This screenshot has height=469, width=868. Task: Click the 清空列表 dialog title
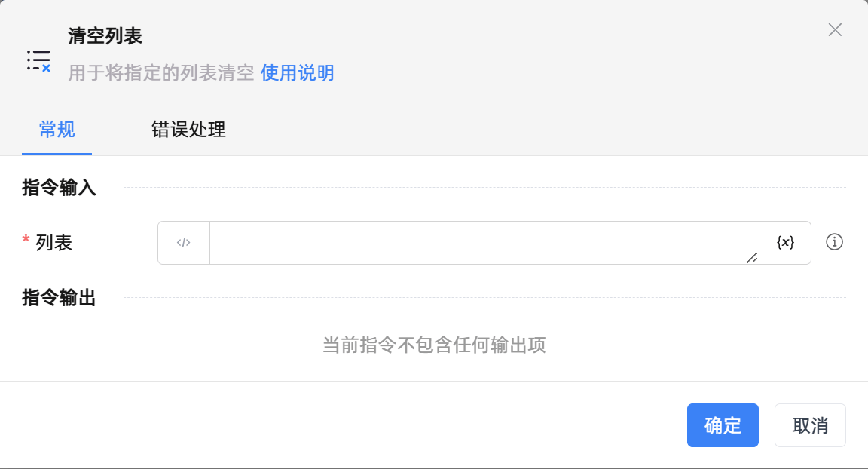[105, 35]
